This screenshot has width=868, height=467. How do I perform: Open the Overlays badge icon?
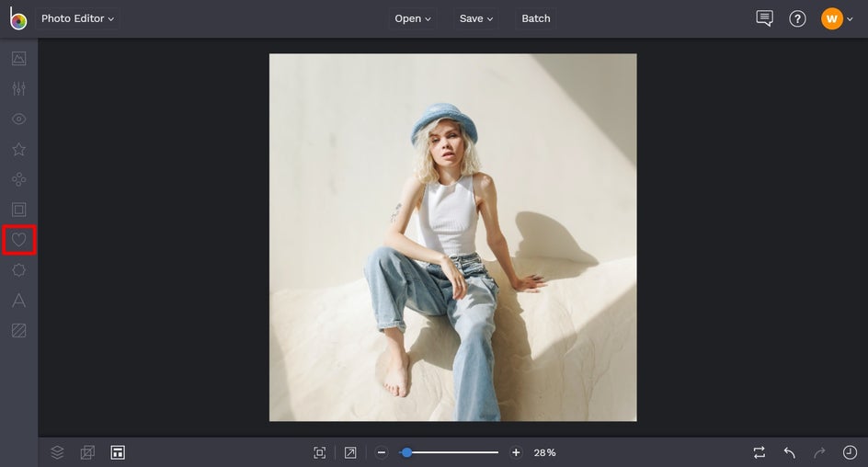[18, 270]
